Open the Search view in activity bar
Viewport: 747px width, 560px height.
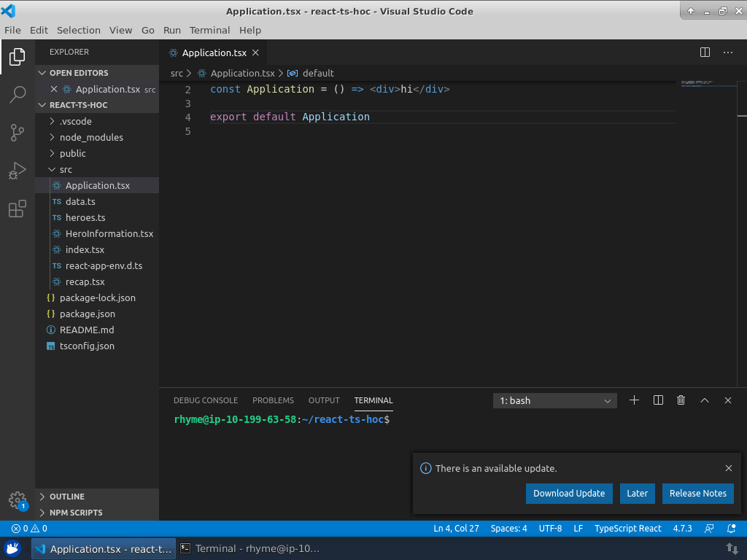click(18, 94)
